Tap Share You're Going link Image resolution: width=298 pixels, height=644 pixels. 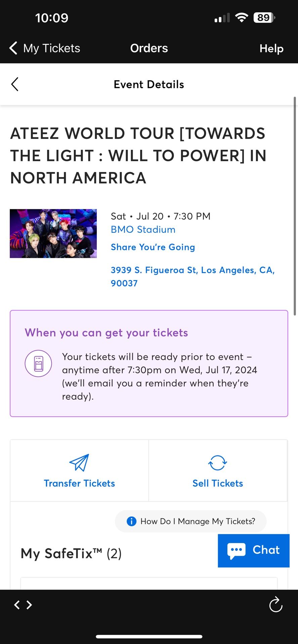click(153, 247)
